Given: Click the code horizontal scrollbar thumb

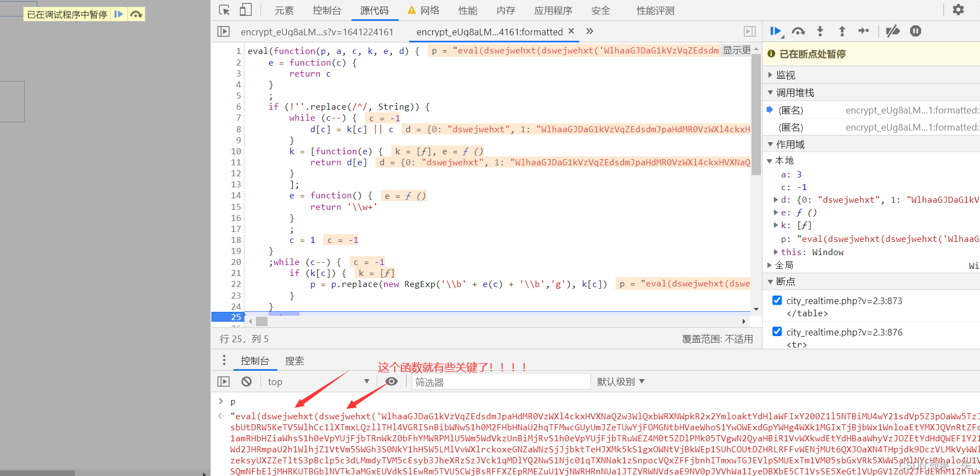Looking at the screenshot, I should (x=262, y=321).
